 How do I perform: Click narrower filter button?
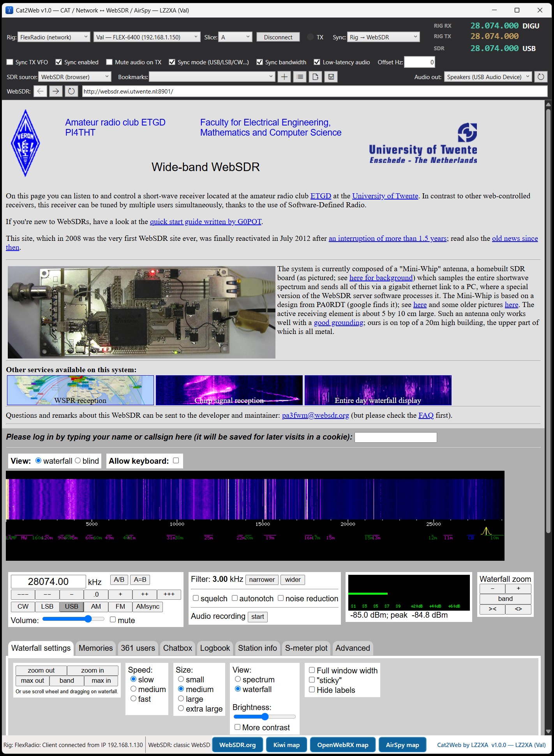262,579
